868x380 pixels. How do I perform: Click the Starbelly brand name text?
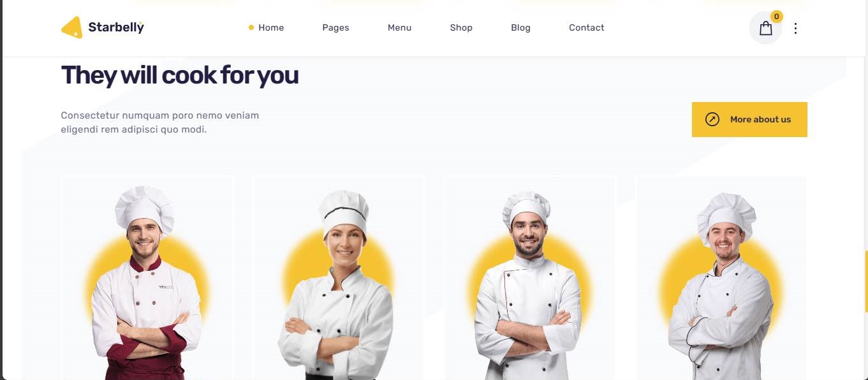coord(116,27)
